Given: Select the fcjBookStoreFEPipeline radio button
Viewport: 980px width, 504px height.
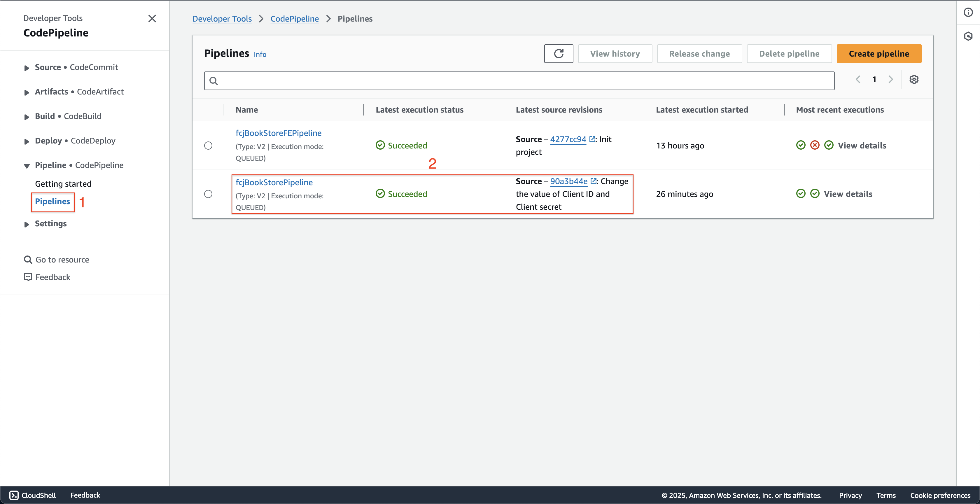Looking at the screenshot, I should (x=208, y=146).
